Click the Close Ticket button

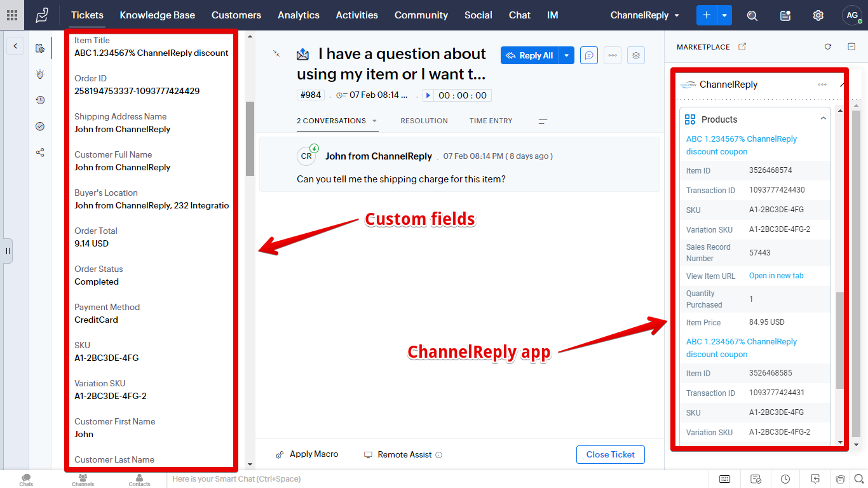[611, 454]
